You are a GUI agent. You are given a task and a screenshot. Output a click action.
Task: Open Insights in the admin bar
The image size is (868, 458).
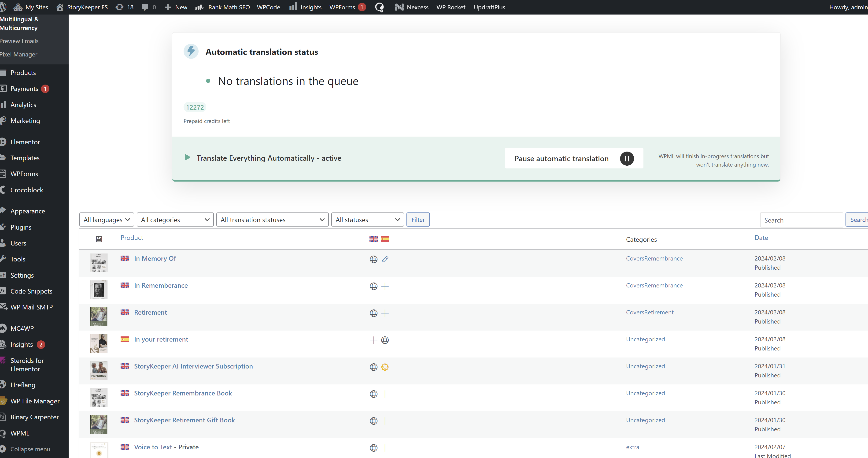(305, 7)
